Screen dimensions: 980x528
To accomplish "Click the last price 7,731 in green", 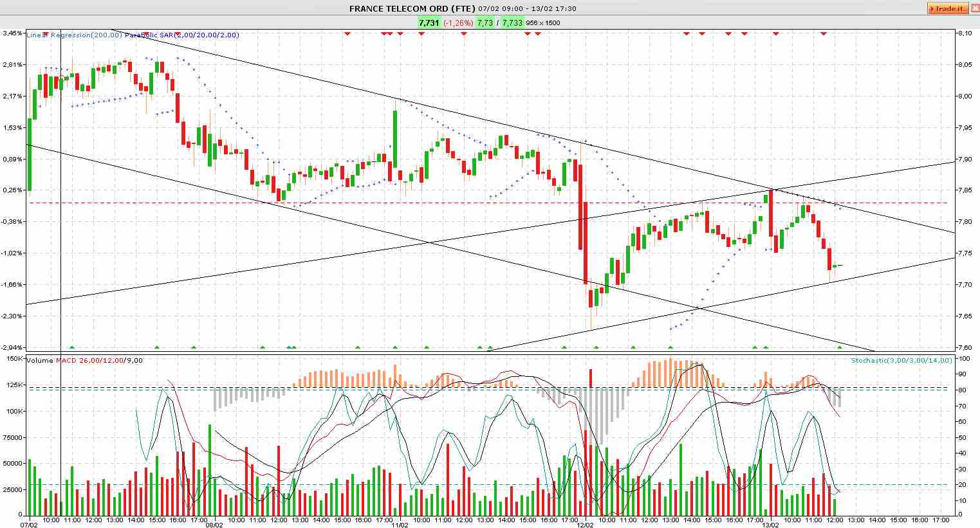I will click(x=429, y=23).
